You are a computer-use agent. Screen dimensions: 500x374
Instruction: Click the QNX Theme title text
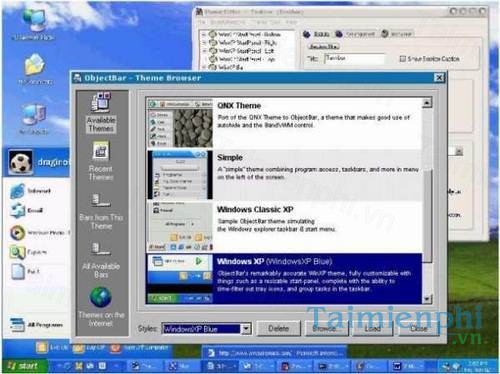pos(239,106)
